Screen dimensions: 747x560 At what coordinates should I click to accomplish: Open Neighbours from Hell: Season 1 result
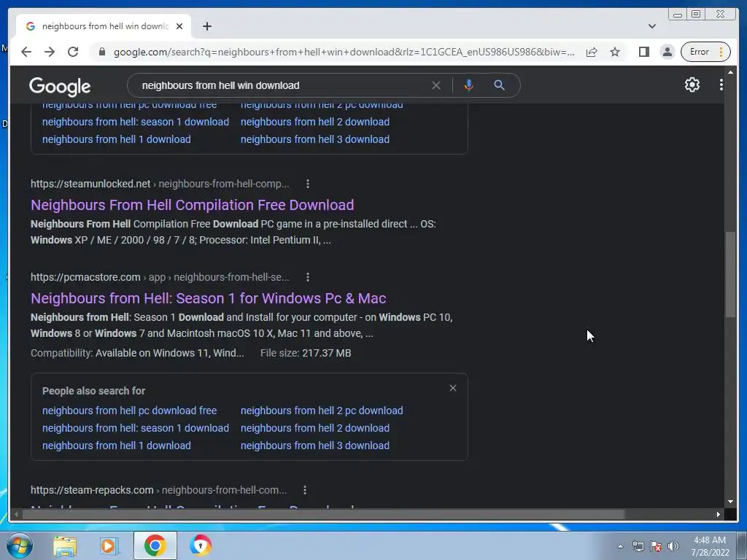pyautogui.click(x=208, y=298)
